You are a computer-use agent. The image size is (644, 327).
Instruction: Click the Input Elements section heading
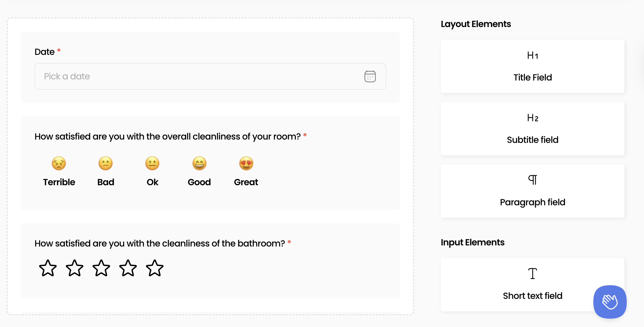pos(472,242)
